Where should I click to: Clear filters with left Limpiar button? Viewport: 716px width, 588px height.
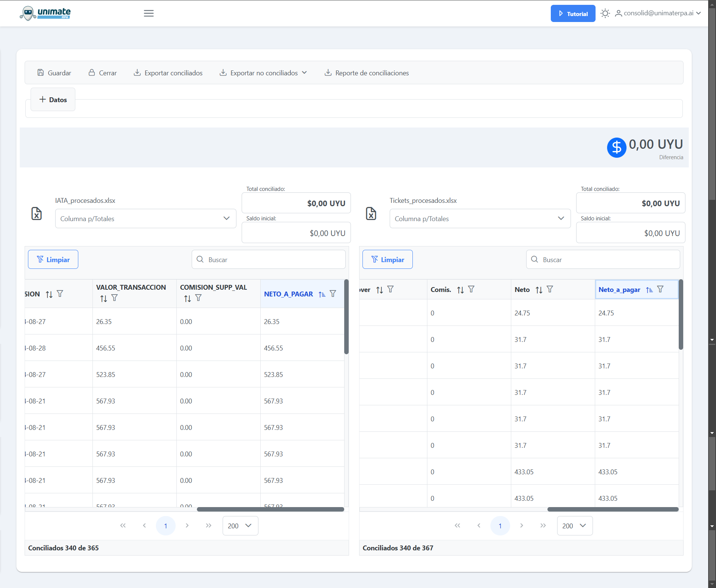coord(53,260)
